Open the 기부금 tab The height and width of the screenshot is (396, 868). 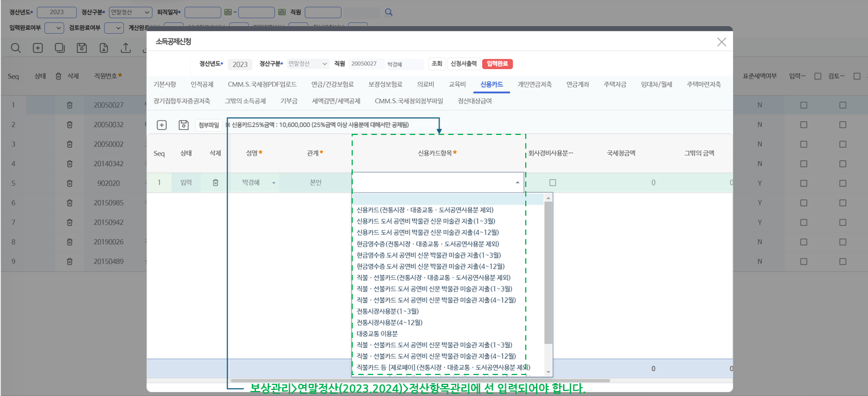pos(289,101)
